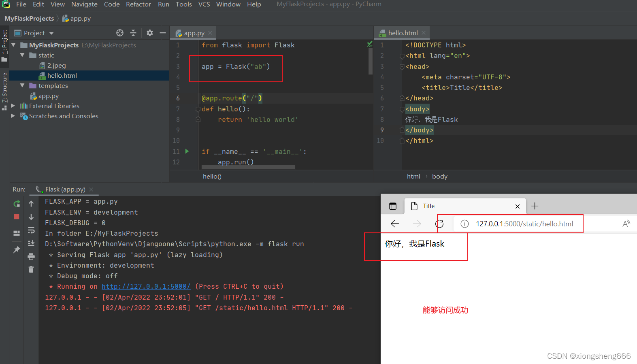The height and width of the screenshot is (364, 637).
Task: Toggle fold marker at def hello() line
Action: click(x=198, y=109)
